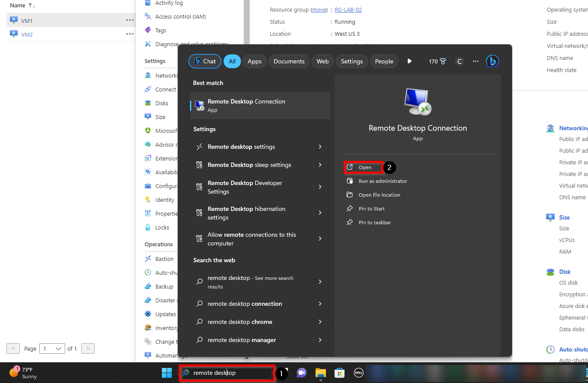Expand 'remote desktop connection' web result chevron
Screen dimensions: 588x383
320,304
